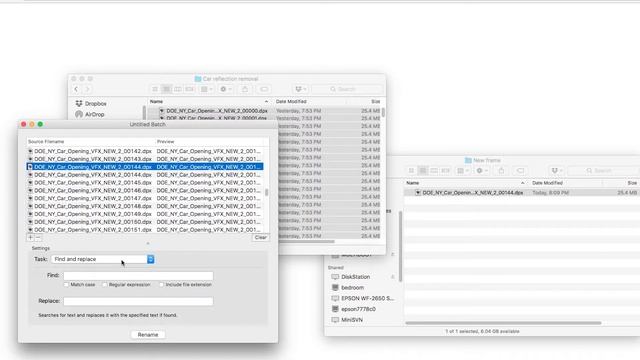Switch Car reflection removal window to column view
This screenshot has height=360, width=640.
(178, 89)
